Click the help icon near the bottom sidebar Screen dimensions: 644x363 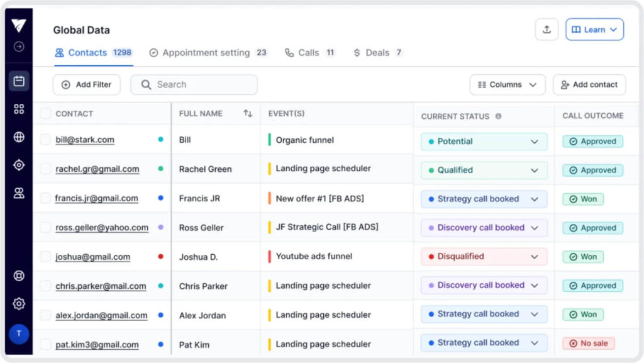pyautogui.click(x=18, y=276)
